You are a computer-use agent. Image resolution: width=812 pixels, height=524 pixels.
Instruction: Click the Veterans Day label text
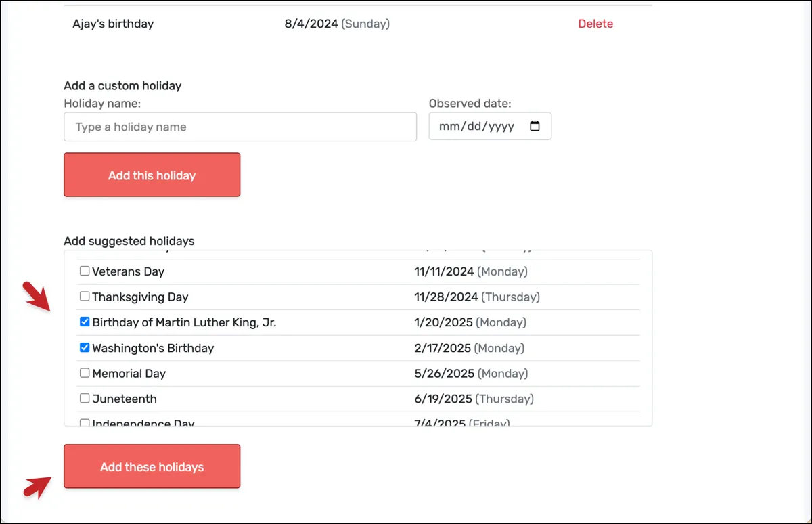click(x=129, y=271)
